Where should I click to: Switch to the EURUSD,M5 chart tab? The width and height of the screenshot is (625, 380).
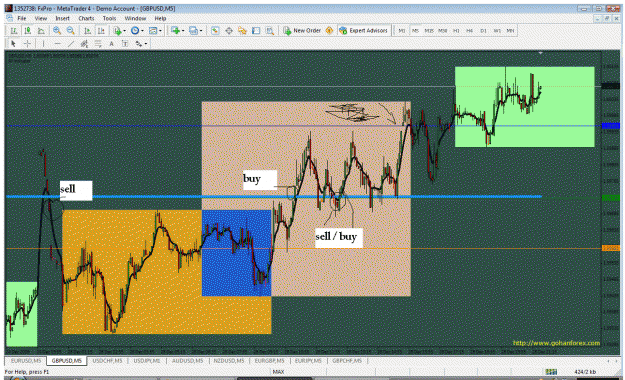click(x=26, y=361)
